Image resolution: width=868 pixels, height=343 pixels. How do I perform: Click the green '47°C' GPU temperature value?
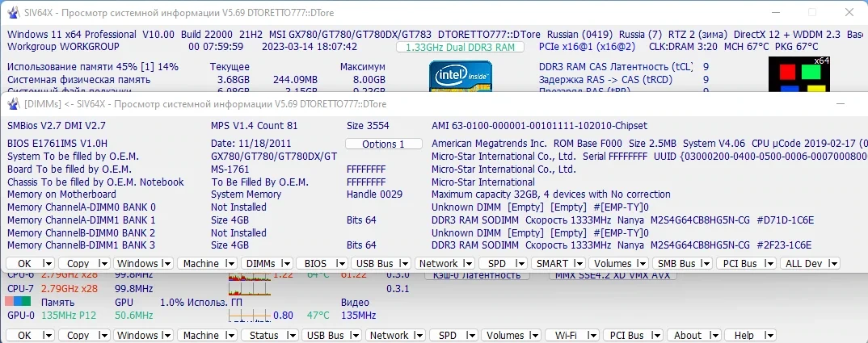pyautogui.click(x=318, y=316)
